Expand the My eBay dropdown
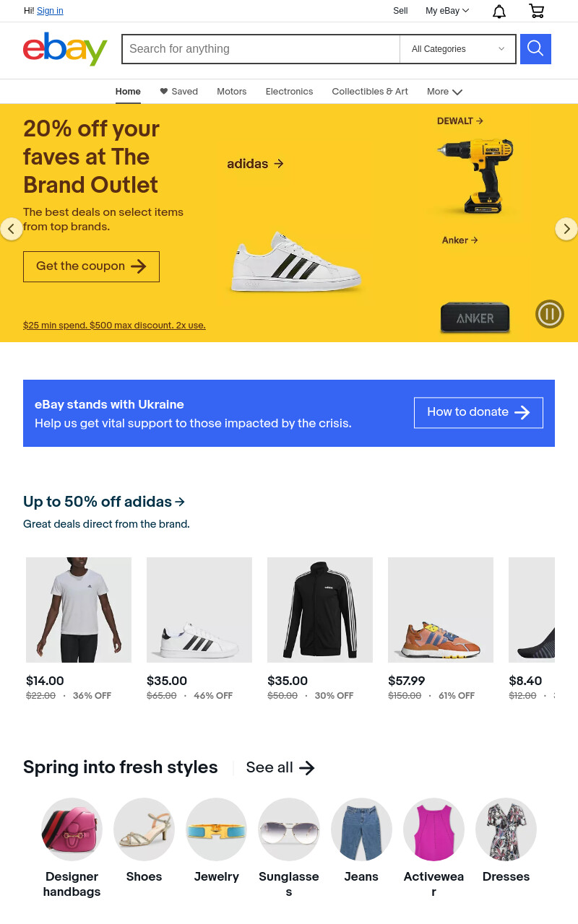578x924 pixels. point(447,11)
